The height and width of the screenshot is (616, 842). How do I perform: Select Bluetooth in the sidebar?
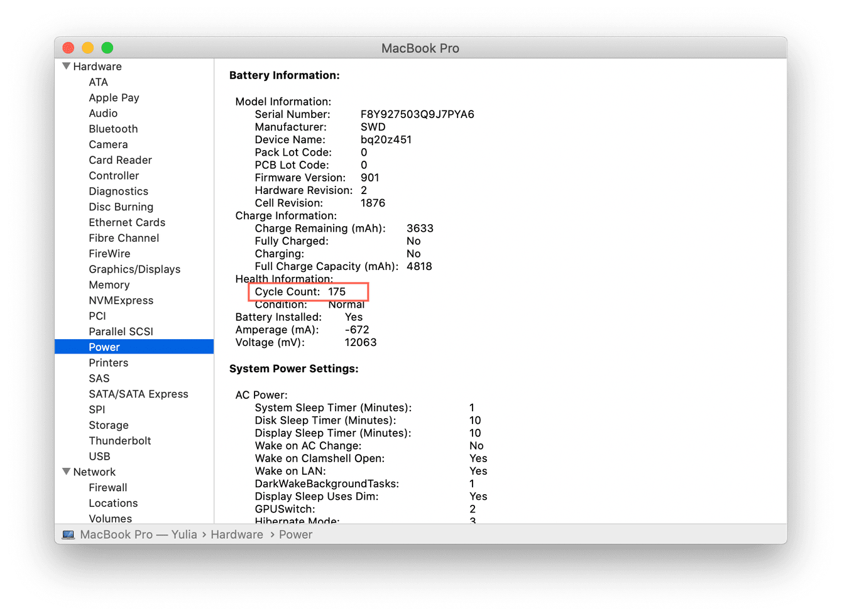click(113, 129)
